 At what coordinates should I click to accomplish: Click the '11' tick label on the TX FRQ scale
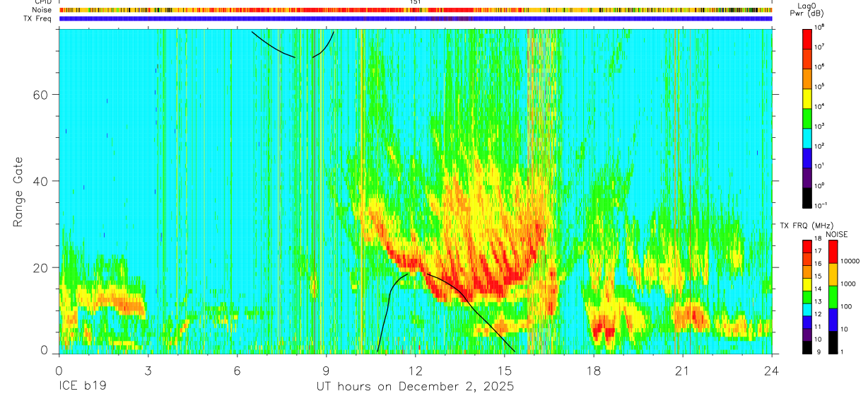tap(819, 328)
